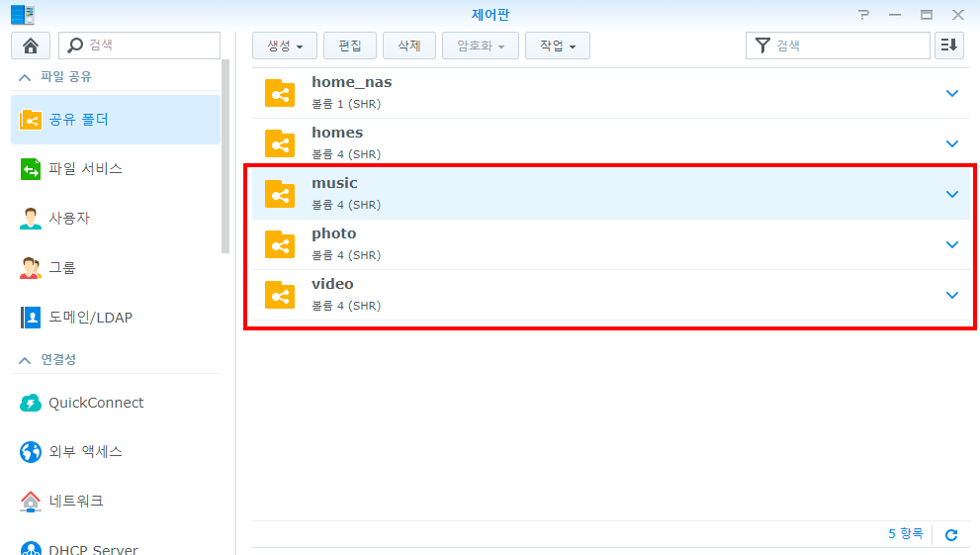Click the homes shared folder icon
The width and height of the screenshot is (980, 555).
[x=280, y=143]
